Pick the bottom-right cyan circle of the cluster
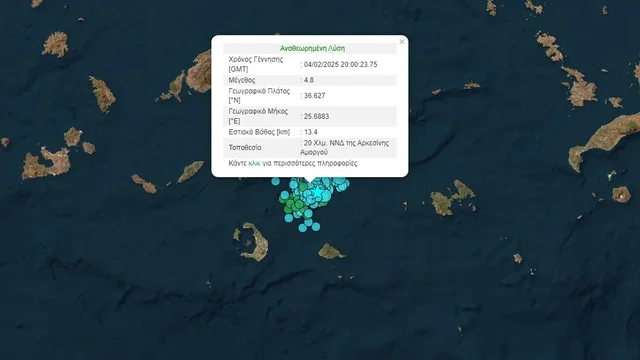Screen dimensions: 640x360 [316, 227]
